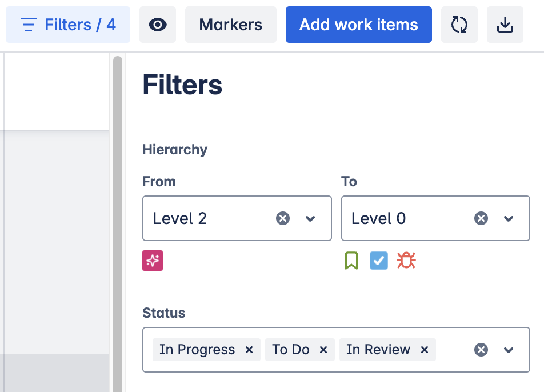Clear the To field with its x icon
Image resolution: width=544 pixels, height=392 pixels.
point(481,218)
